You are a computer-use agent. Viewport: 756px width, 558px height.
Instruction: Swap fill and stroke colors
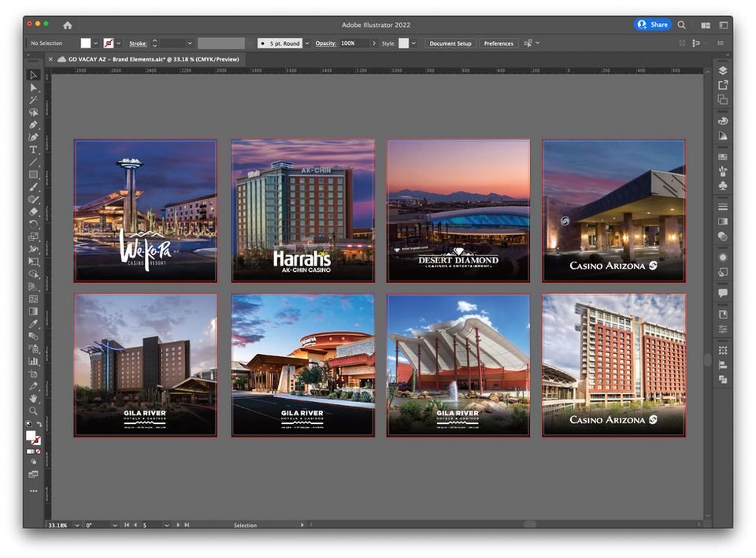[x=39, y=425]
